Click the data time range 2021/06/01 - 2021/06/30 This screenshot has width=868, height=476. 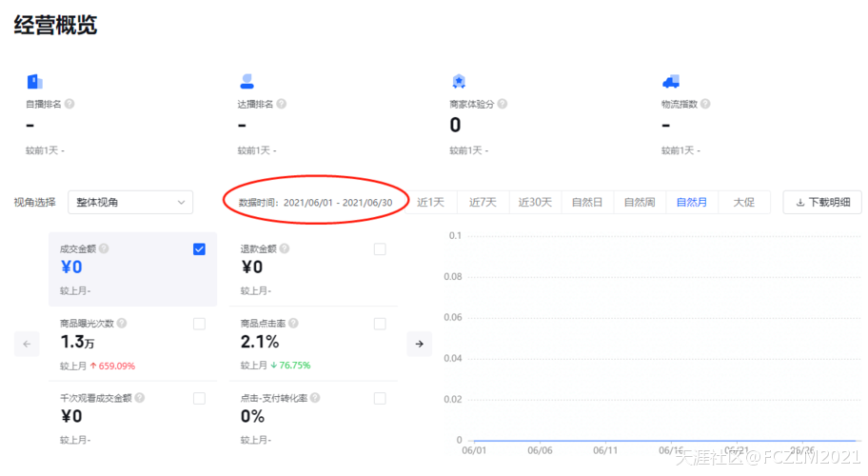coord(338,203)
